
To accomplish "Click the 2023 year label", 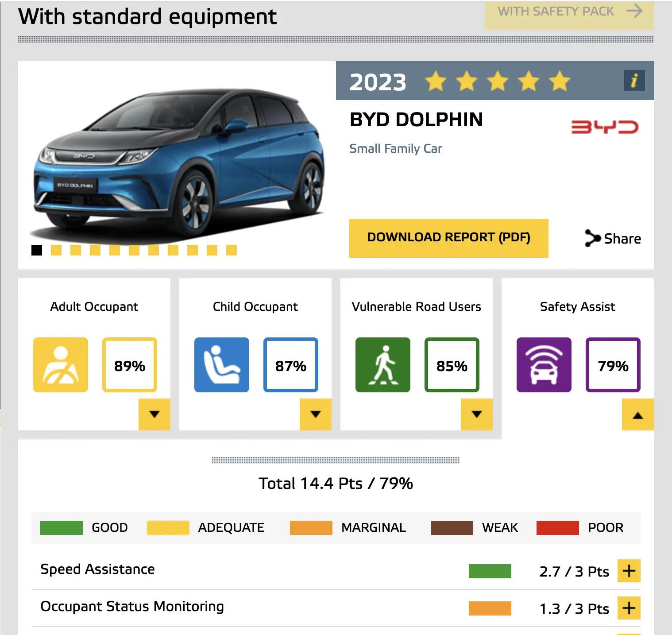I will (378, 82).
